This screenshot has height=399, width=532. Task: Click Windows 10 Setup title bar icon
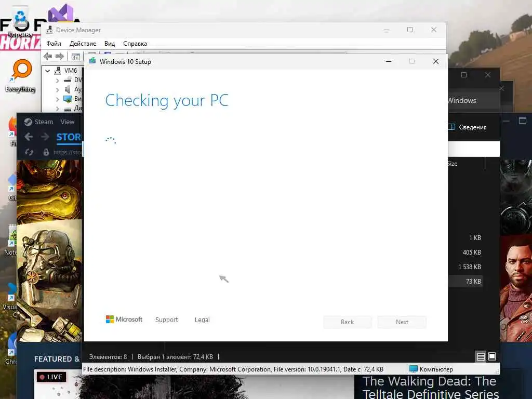pyautogui.click(x=92, y=61)
